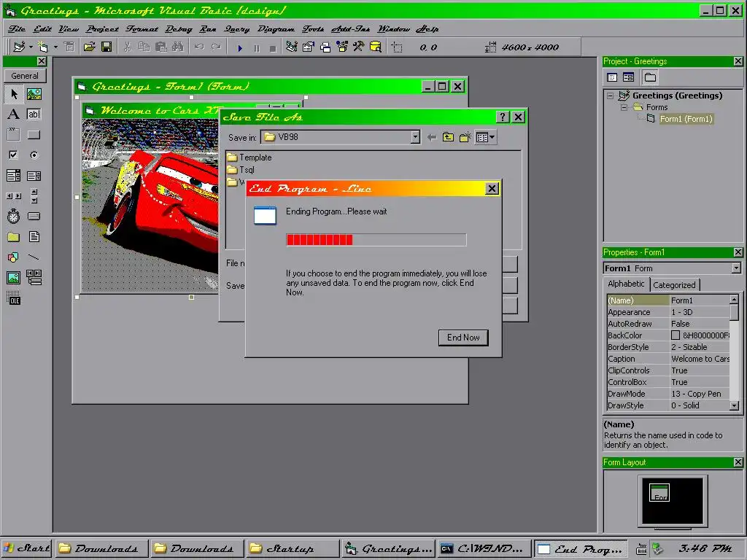Select the Template folder in Save dialog
The width and height of the screenshot is (747, 560).
tap(249, 157)
